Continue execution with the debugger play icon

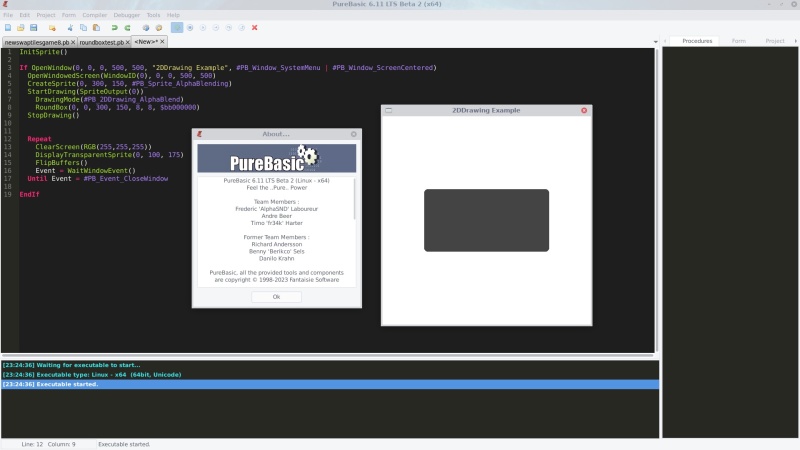(203, 28)
